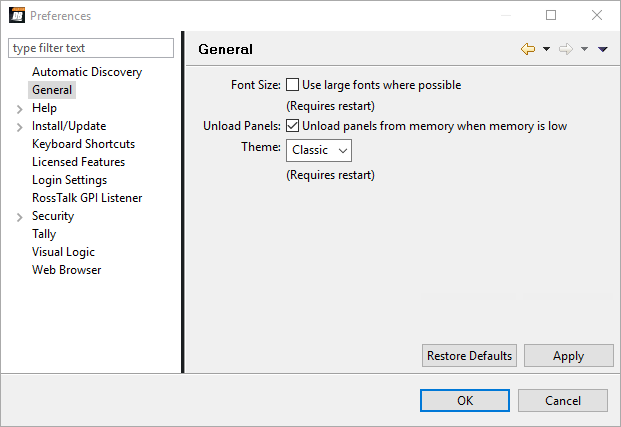Expand the Help tree node
Screen dimensions: 621x427
pos(20,109)
